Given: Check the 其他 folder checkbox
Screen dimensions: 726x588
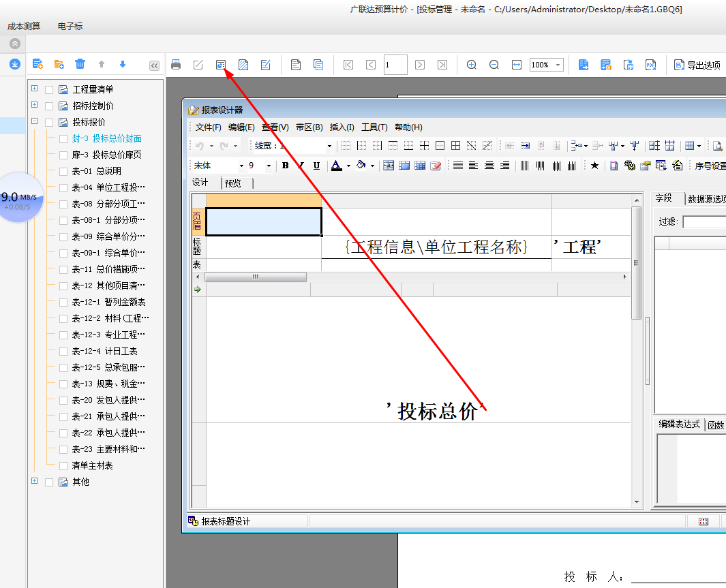Looking at the screenshot, I should point(49,482).
